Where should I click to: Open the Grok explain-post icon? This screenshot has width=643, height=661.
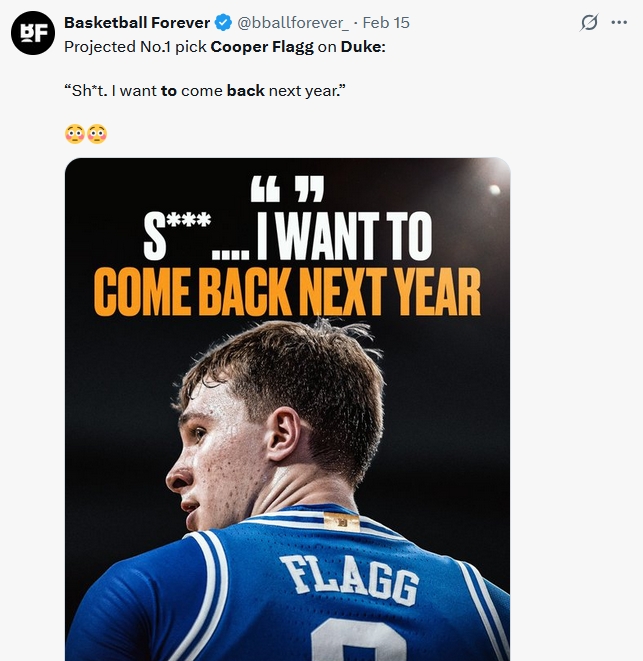(590, 23)
